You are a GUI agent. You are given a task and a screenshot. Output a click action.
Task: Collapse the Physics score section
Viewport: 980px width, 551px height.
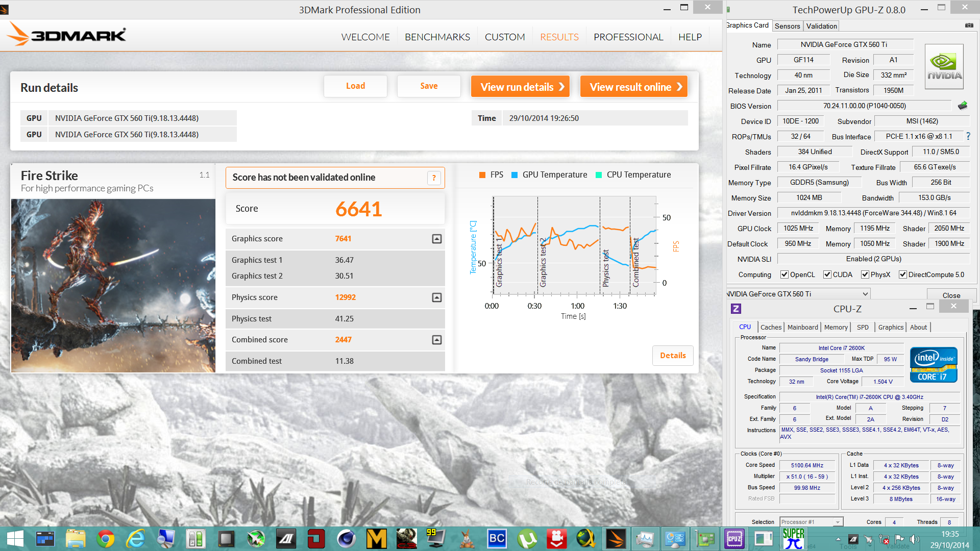437,297
